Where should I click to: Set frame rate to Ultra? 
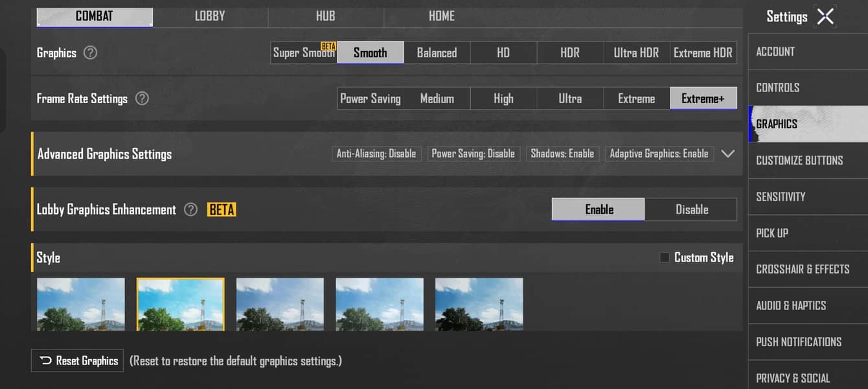[x=570, y=99]
